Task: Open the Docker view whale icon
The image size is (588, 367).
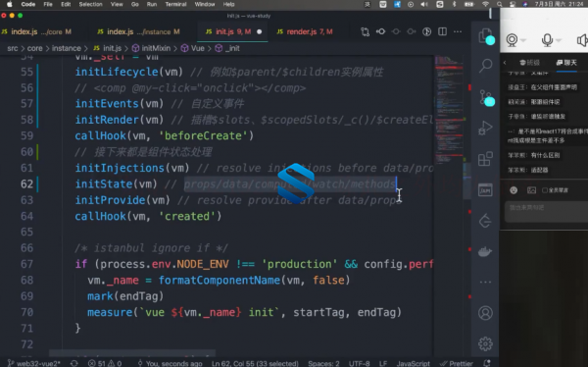Action: tap(485, 251)
